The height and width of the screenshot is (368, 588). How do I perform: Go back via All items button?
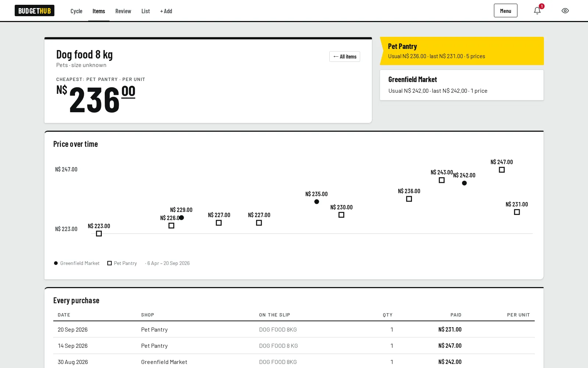345,56
